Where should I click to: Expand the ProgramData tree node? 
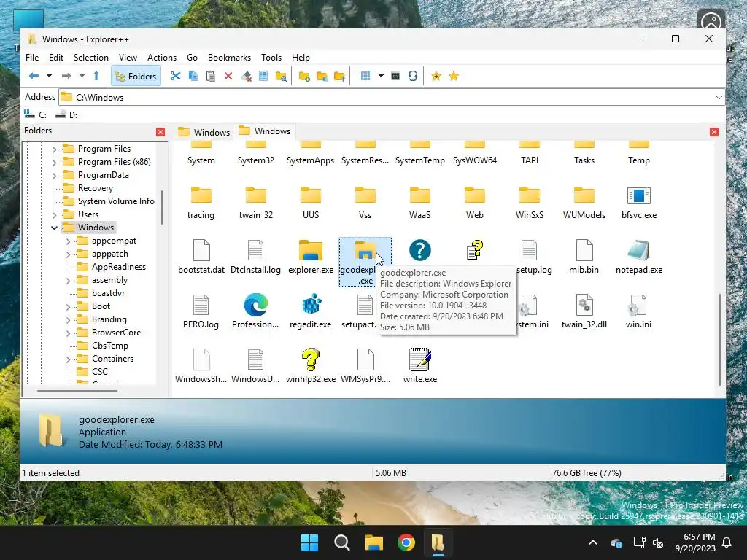click(54, 175)
